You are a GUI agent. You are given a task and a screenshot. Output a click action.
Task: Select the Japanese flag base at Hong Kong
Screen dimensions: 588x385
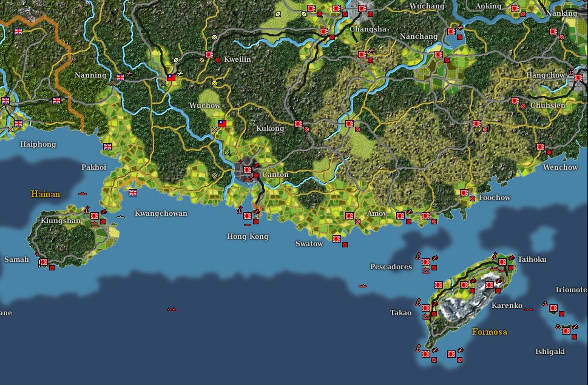248,216
